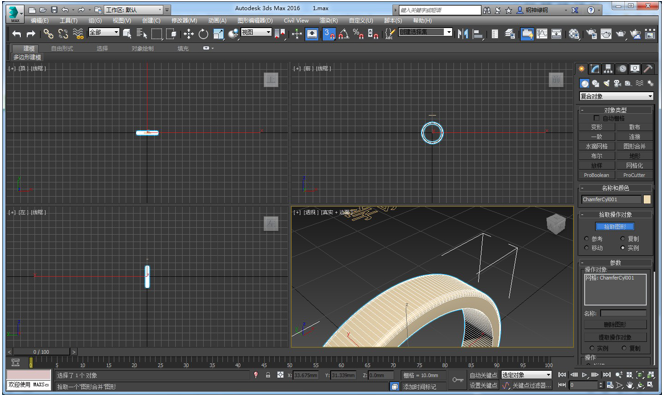Image resolution: width=664 pixels, height=397 pixels.
Task: Choose the Rectangular Selection Region tool
Action: [156, 34]
